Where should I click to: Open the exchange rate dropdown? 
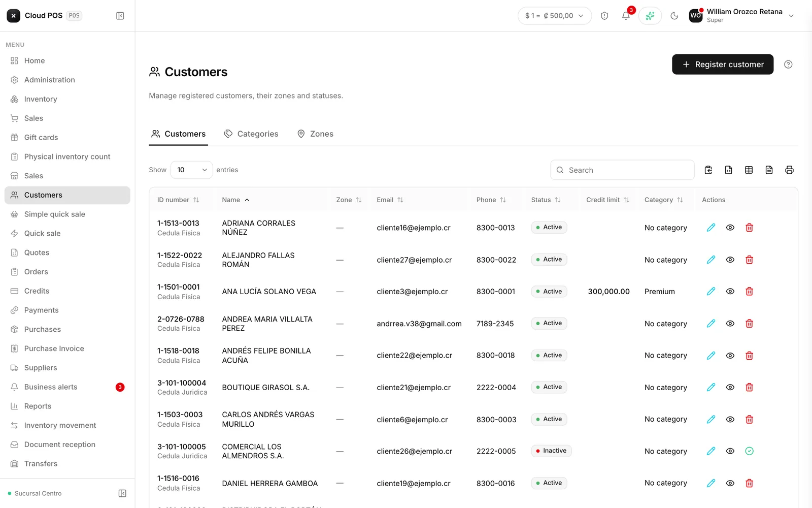(x=555, y=16)
